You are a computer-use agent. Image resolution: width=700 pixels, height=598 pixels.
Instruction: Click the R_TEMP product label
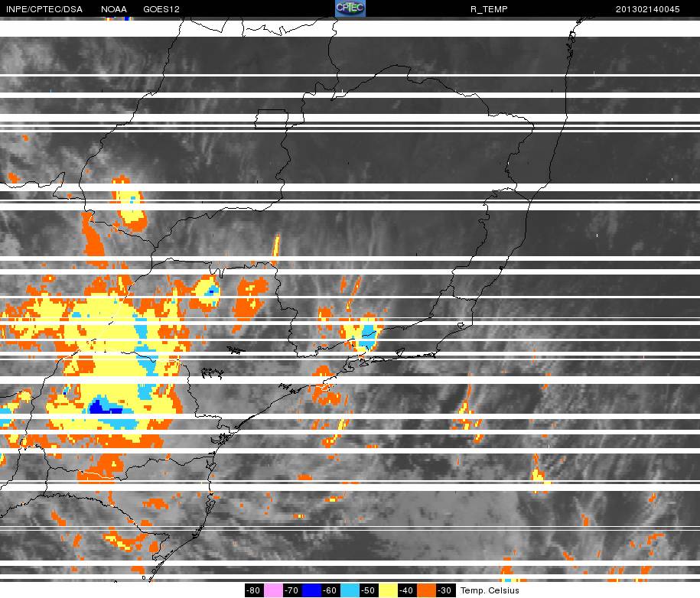[x=489, y=9]
